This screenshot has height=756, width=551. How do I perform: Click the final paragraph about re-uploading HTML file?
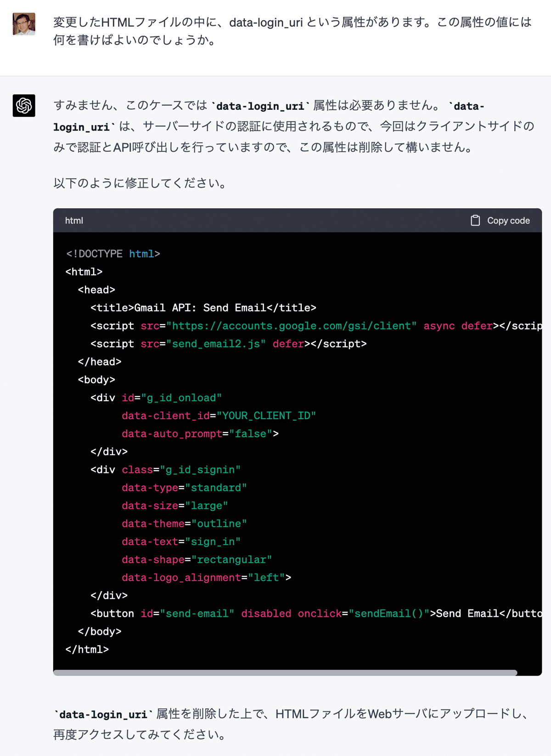pos(292,724)
